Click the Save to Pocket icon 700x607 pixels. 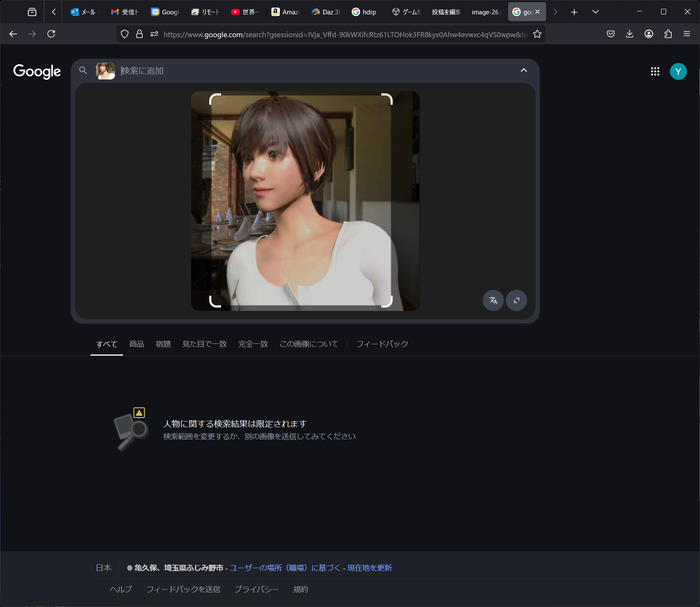point(610,34)
